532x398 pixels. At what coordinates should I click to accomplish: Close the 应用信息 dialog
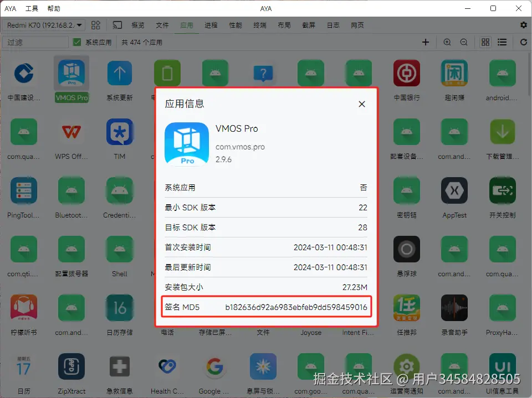tap(362, 104)
